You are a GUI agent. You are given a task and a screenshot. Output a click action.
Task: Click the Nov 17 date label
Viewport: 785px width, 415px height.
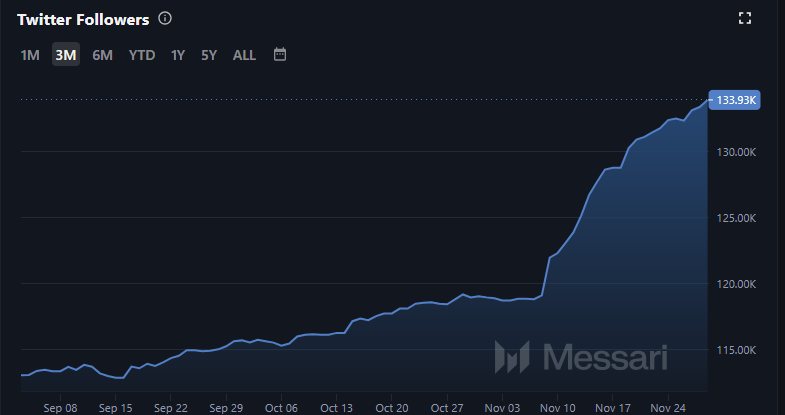point(613,408)
